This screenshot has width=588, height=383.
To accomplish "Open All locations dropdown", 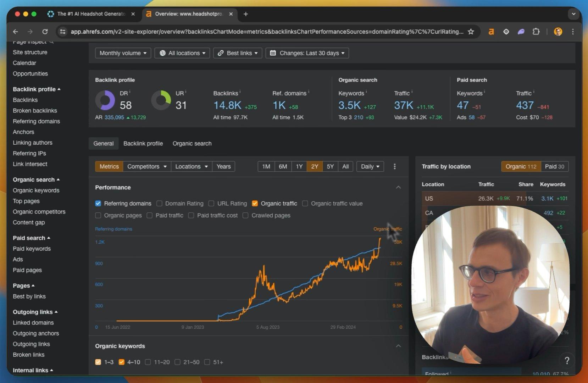I will [x=182, y=53].
